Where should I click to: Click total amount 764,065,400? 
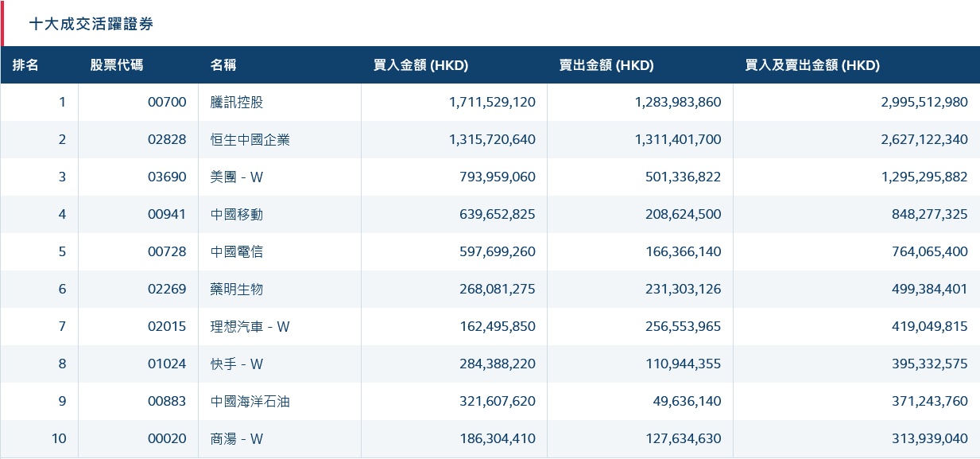[x=930, y=251]
